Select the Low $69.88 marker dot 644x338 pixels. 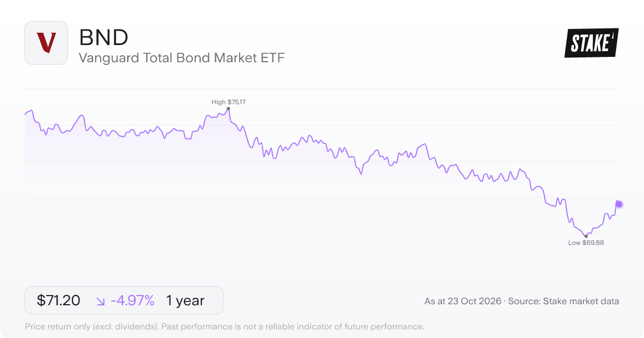click(x=586, y=236)
